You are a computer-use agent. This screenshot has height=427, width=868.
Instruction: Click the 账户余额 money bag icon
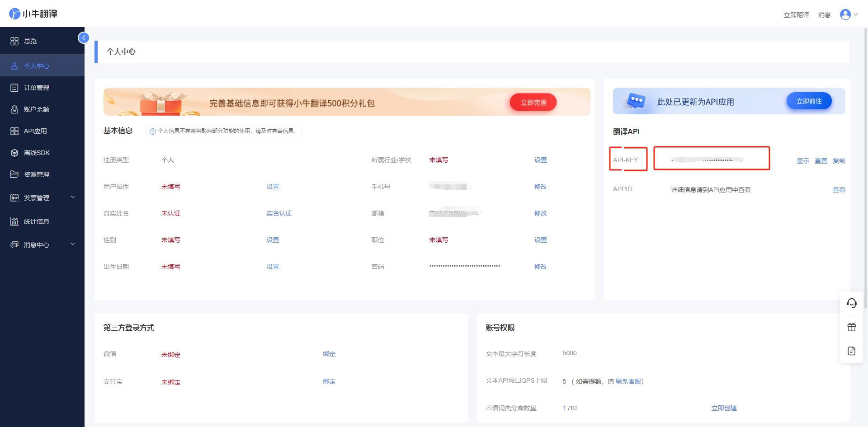14,109
